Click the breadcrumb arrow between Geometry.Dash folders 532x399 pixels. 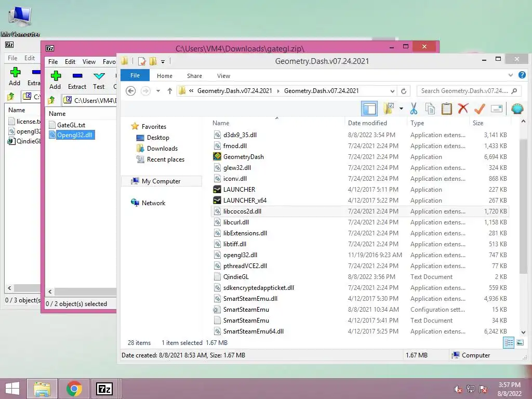(x=278, y=91)
